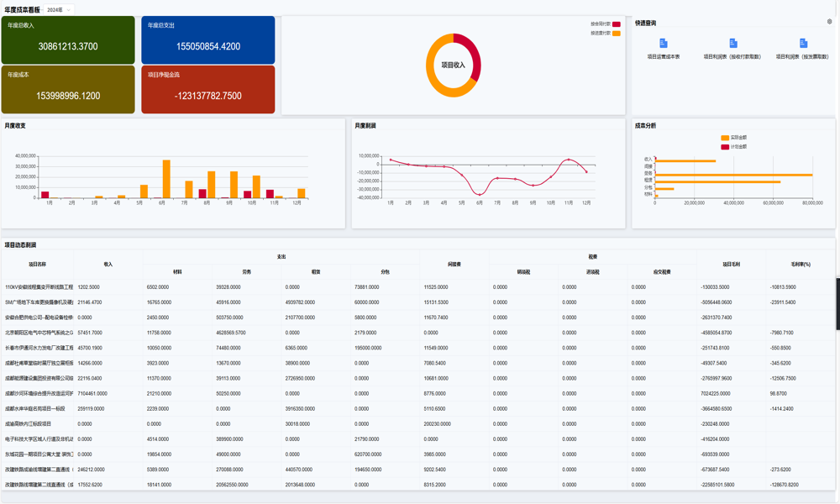Click the 年度总支出 blue card

tap(207, 39)
